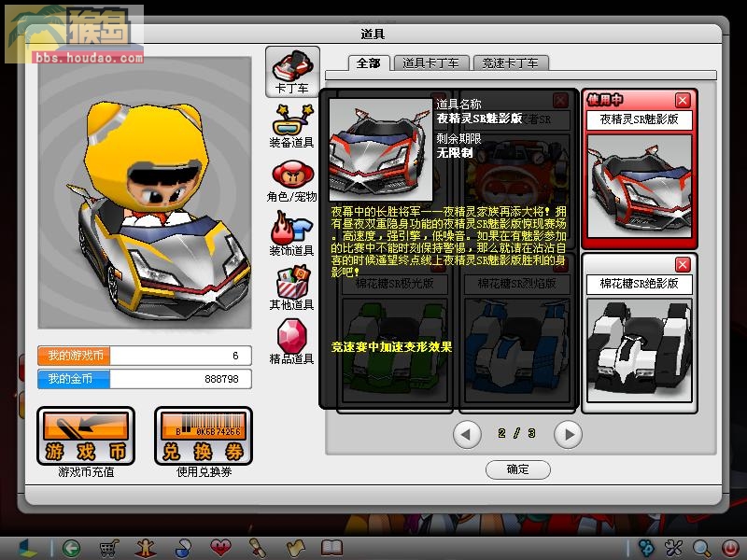Select the 棉花糖SR极光版 green kart
The width and height of the screenshot is (747, 560).
click(x=394, y=351)
